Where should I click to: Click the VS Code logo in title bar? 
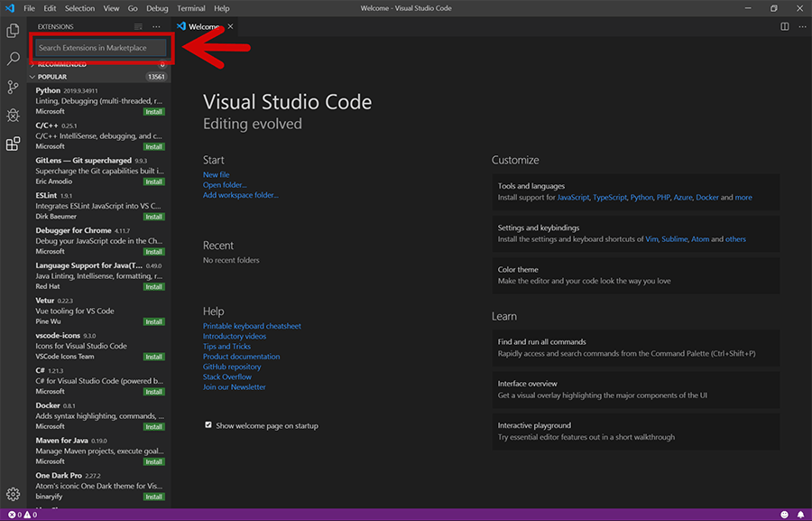pos(10,8)
